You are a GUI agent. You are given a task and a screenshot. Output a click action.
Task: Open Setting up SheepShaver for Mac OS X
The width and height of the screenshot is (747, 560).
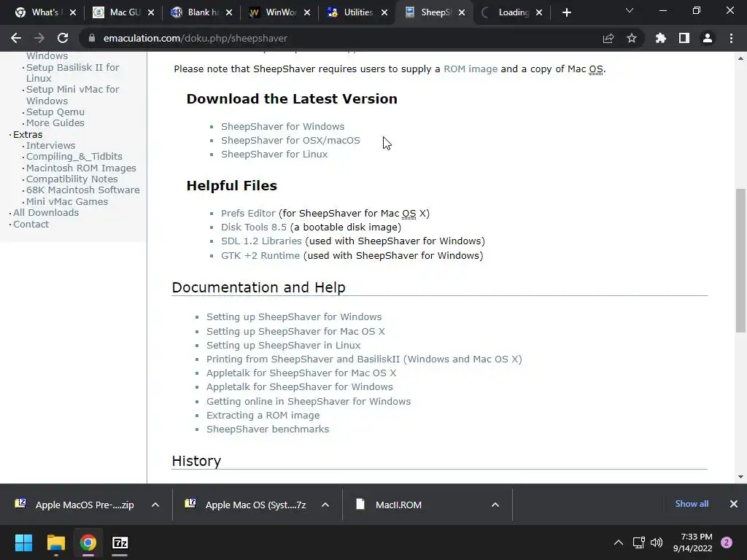point(295,331)
